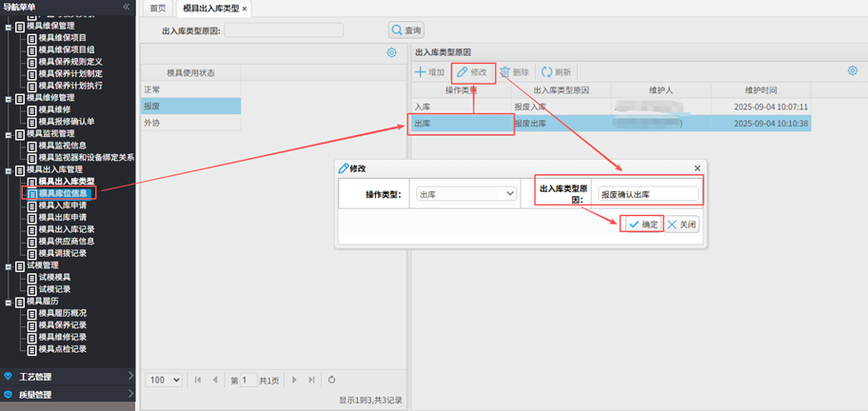Click the 刷新 refresh button in toolbar
This screenshot has width=868, height=411.
coord(556,72)
